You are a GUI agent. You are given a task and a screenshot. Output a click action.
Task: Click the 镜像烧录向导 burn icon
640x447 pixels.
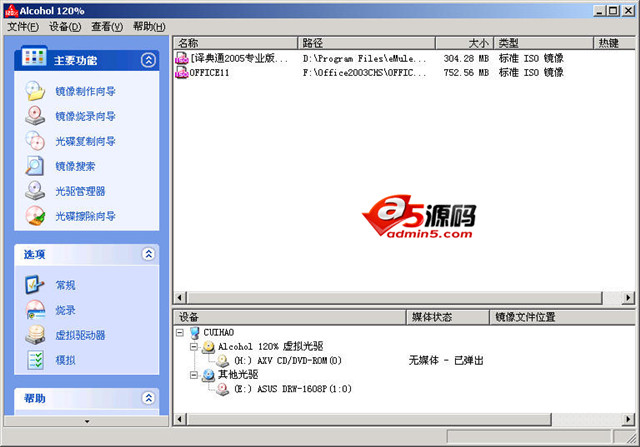pos(35,116)
